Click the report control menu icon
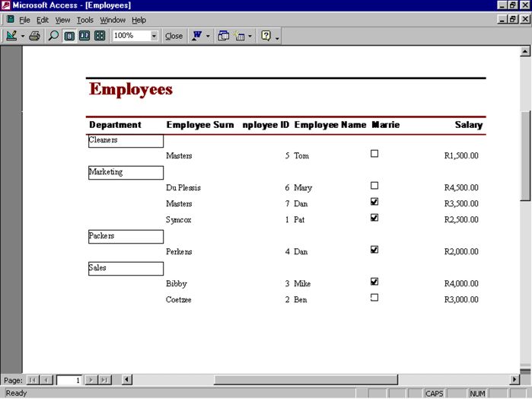532x399 pixels. click(x=10, y=19)
